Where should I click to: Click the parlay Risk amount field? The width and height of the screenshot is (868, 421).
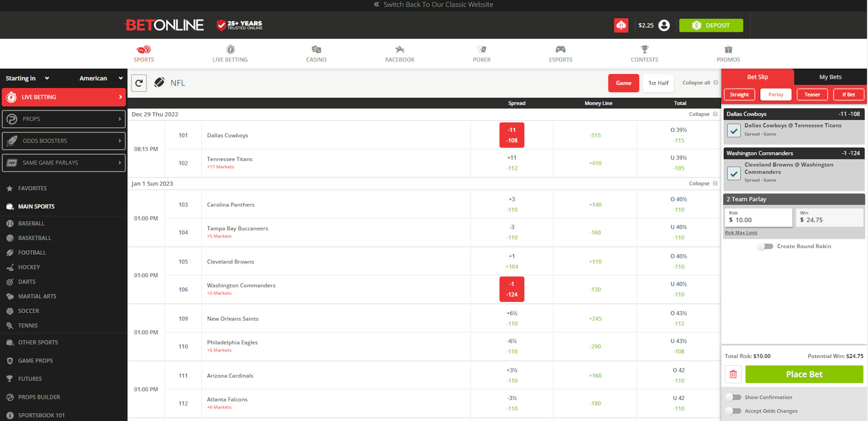click(x=758, y=218)
